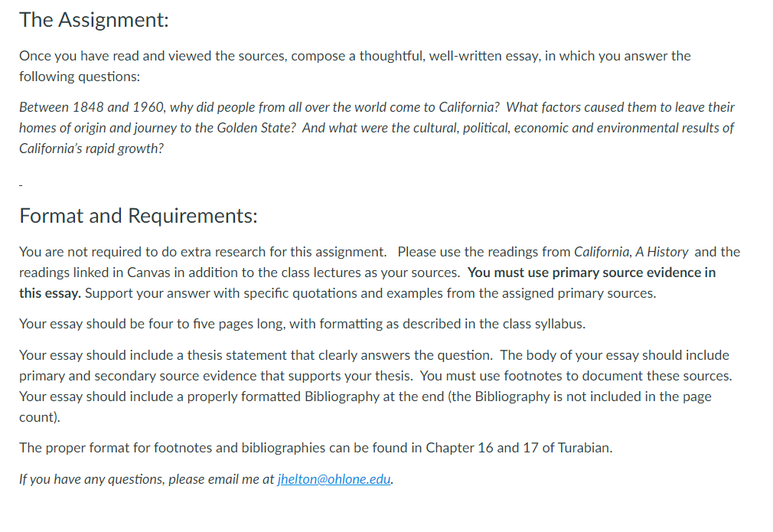The width and height of the screenshot is (773, 532).
Task: Click the 'properly formatted Bibliography' sentence
Action: (365, 406)
